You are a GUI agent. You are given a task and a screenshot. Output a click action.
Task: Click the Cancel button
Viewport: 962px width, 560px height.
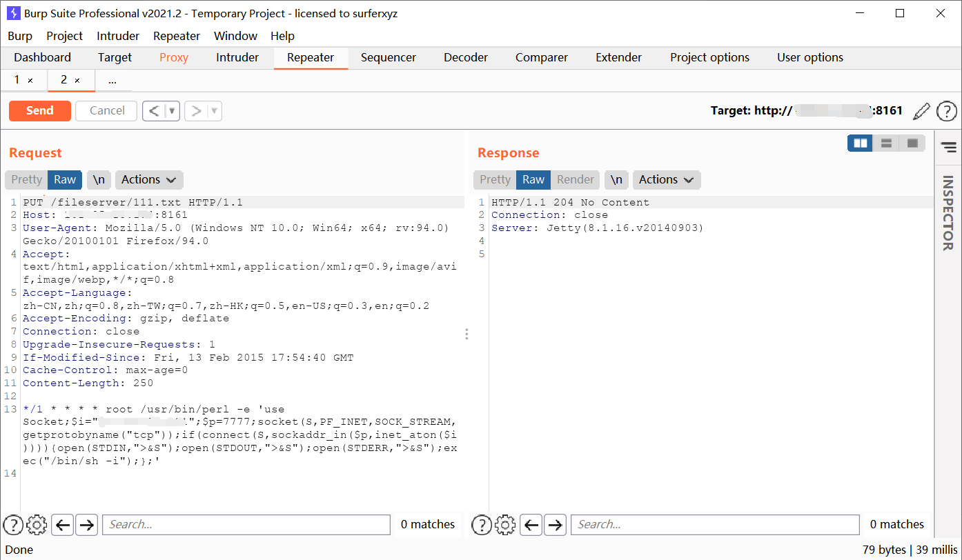point(107,111)
